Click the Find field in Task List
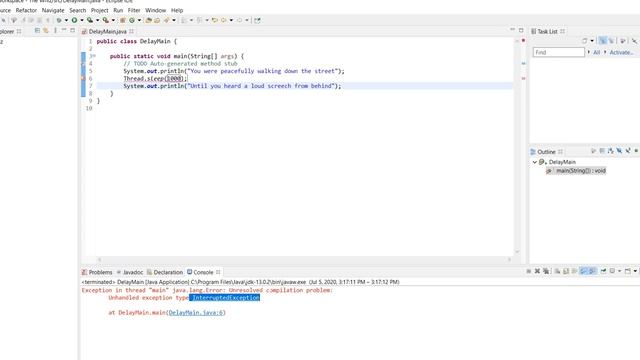This screenshot has height=360, width=640. point(558,52)
